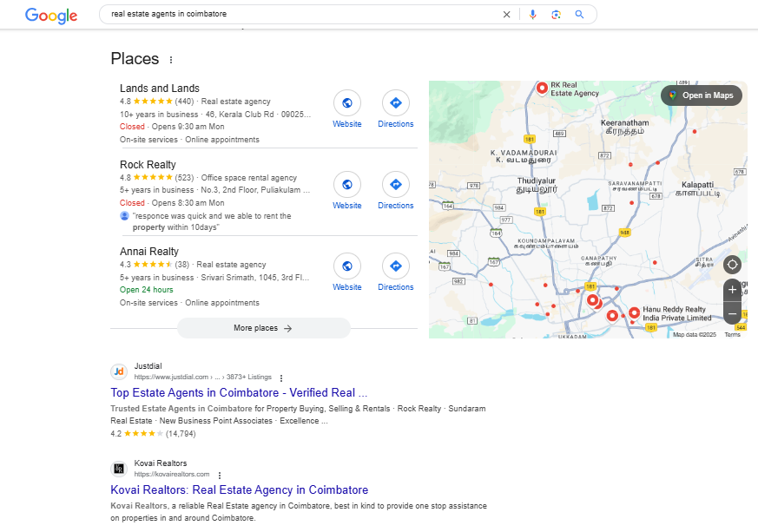
Task: Open the Kovai Realtors result options menu
Action: point(220,475)
